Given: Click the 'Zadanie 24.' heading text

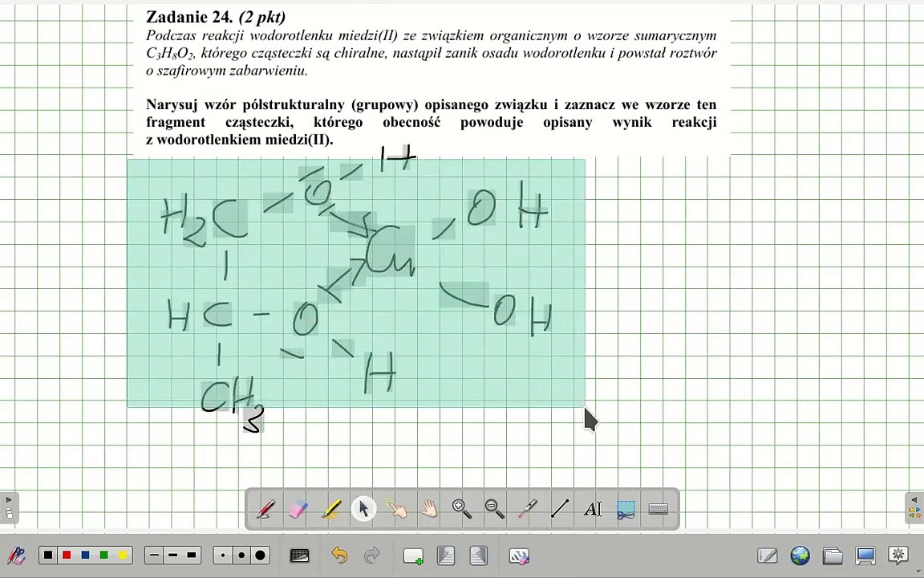Looking at the screenshot, I should [x=190, y=17].
